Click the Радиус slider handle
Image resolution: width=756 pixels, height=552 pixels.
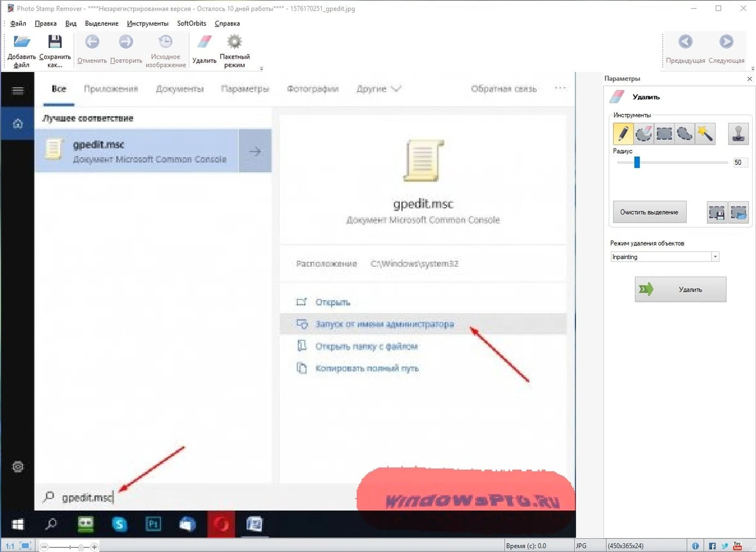click(x=637, y=163)
